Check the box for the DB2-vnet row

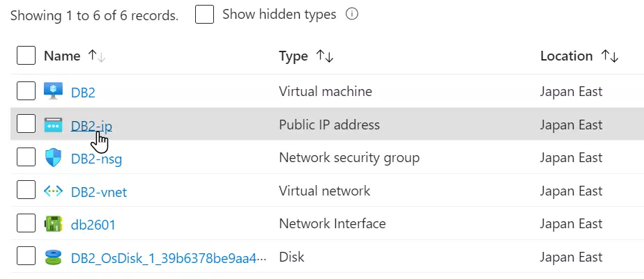(26, 191)
